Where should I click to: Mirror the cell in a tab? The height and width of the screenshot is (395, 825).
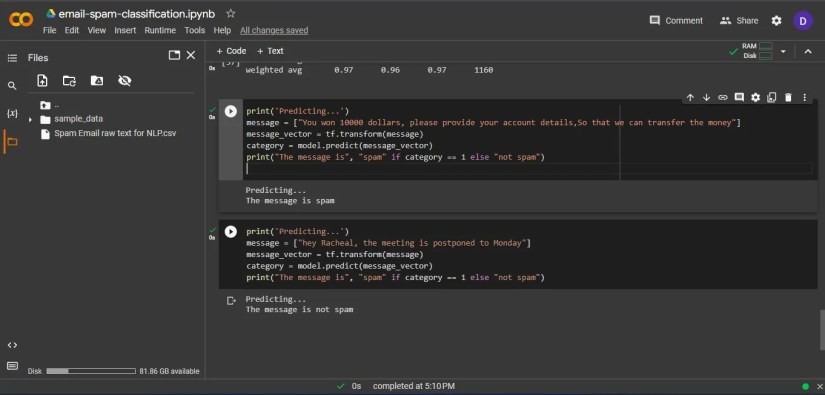[x=772, y=97]
